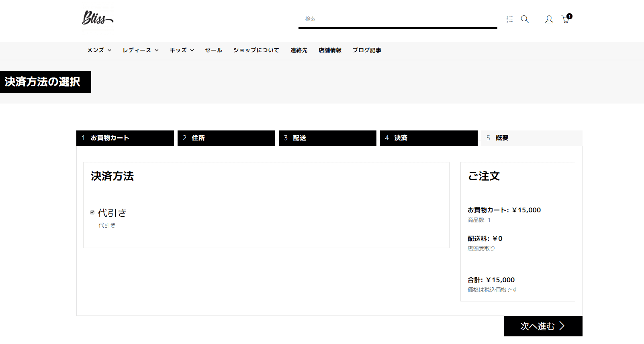Return to step 3 配送
The width and height of the screenshot is (644, 344).
(x=327, y=138)
